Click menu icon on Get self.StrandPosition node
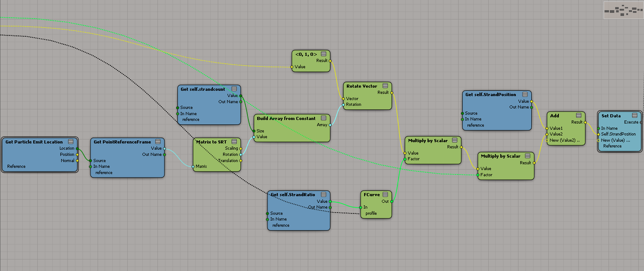 (x=525, y=94)
